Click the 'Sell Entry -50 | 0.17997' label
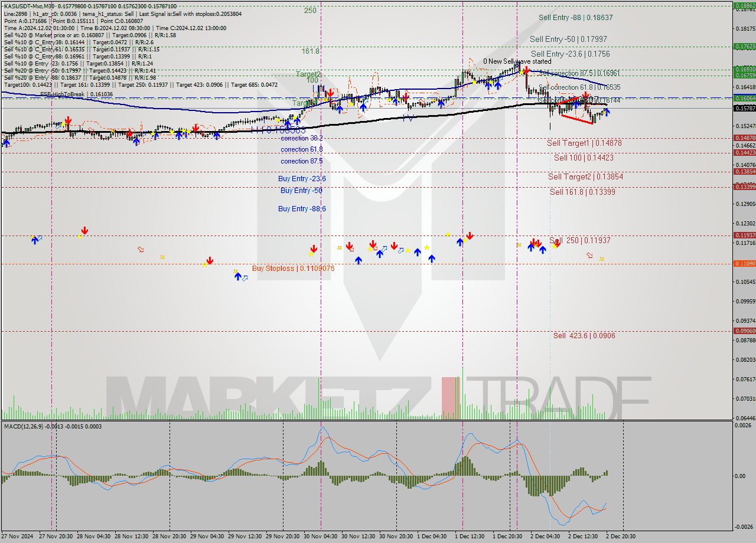The height and width of the screenshot is (543, 756). click(568, 39)
